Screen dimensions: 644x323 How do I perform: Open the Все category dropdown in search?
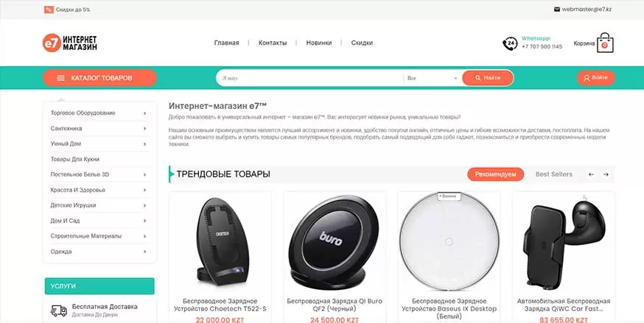pos(432,78)
